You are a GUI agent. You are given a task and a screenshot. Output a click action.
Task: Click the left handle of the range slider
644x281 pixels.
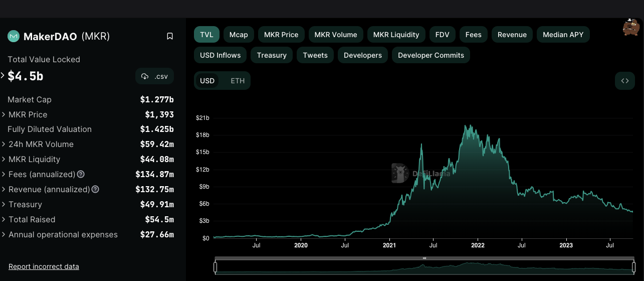(x=216, y=267)
